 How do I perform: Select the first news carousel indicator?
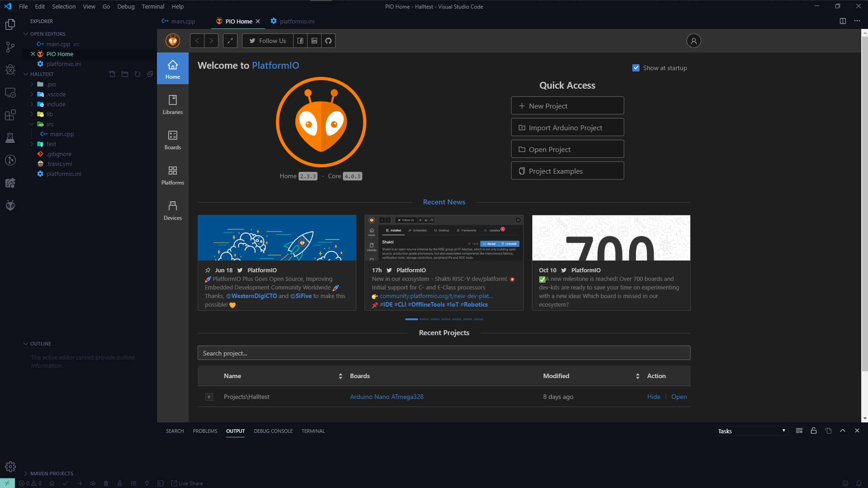point(412,319)
